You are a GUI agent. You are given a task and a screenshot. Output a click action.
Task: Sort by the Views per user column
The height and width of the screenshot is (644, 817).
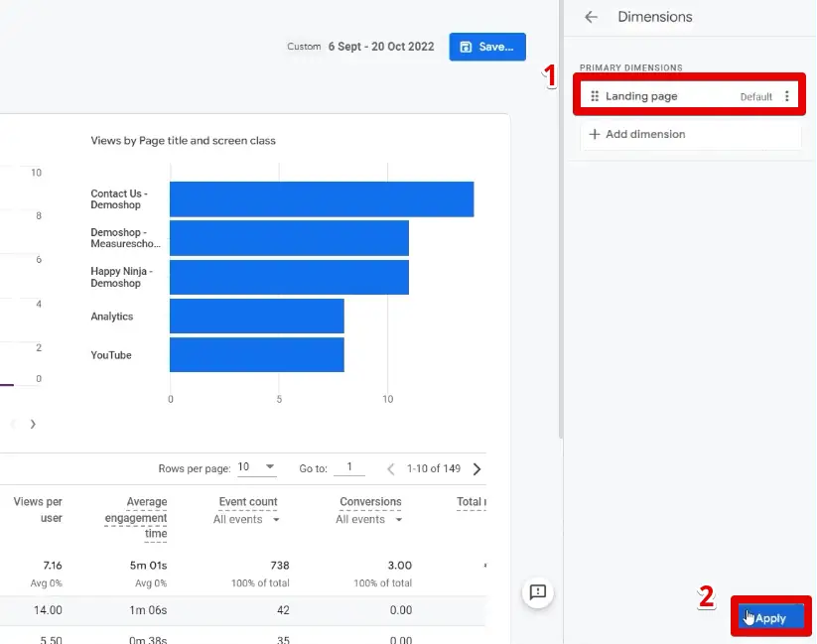(x=38, y=509)
